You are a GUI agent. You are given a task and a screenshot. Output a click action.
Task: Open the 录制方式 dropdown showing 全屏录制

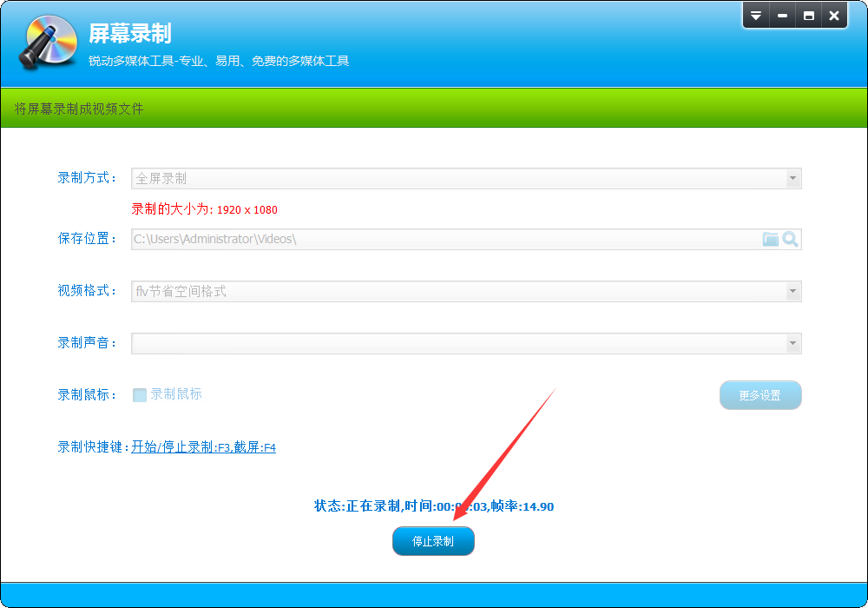click(x=466, y=178)
